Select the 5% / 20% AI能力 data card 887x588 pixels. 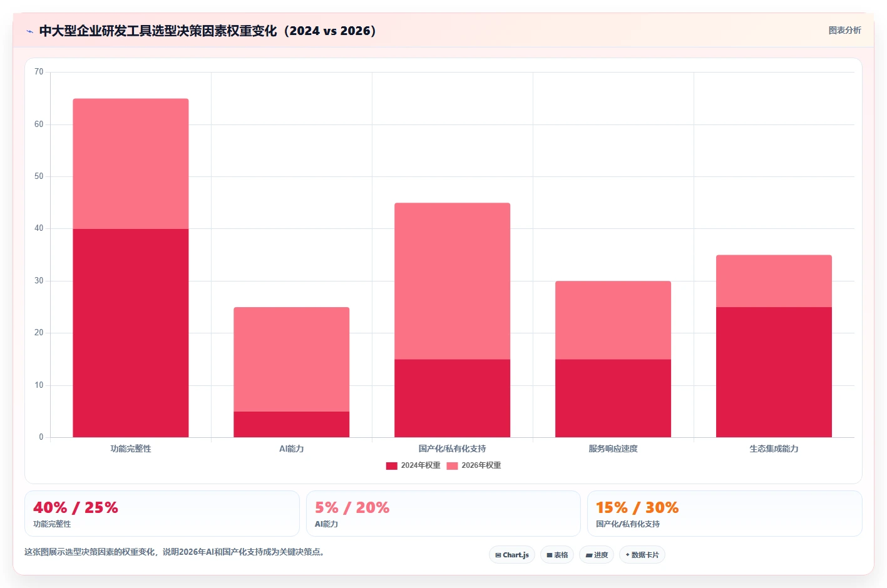coord(443,514)
